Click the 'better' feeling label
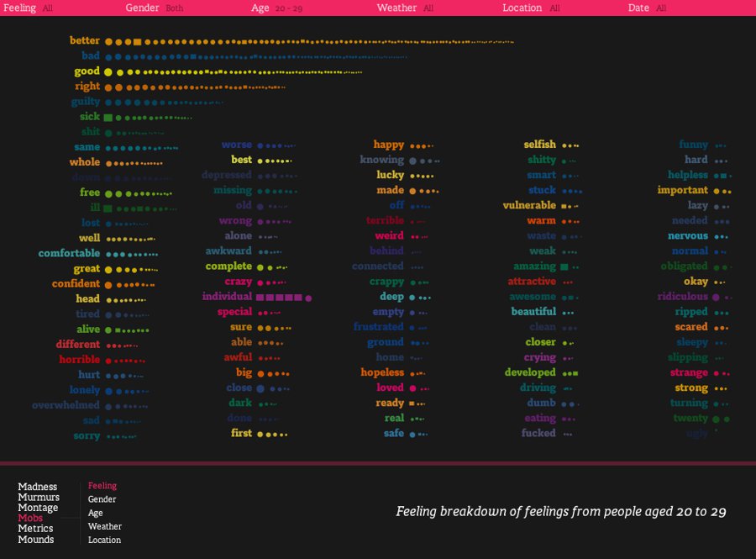The image size is (756, 559). (x=85, y=40)
